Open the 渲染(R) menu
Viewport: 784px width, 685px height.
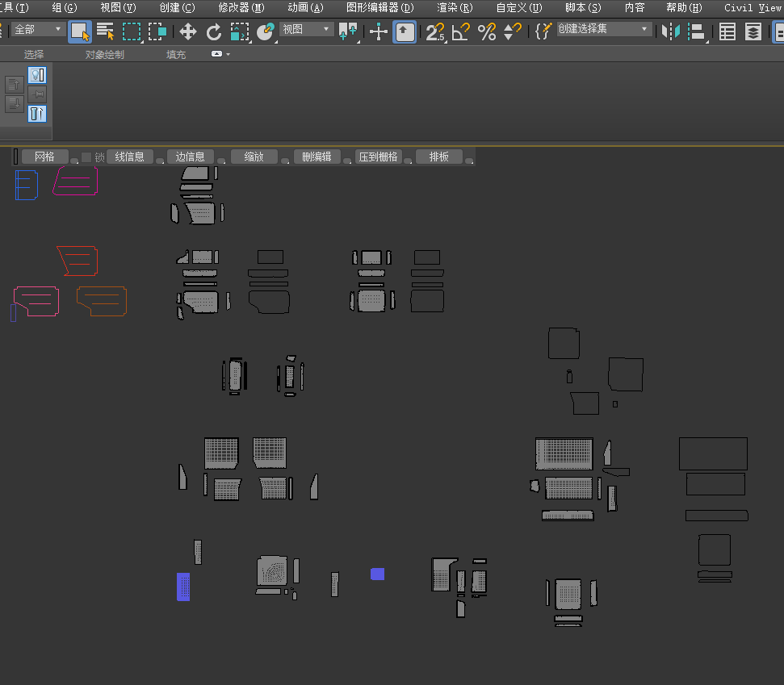(x=455, y=7)
